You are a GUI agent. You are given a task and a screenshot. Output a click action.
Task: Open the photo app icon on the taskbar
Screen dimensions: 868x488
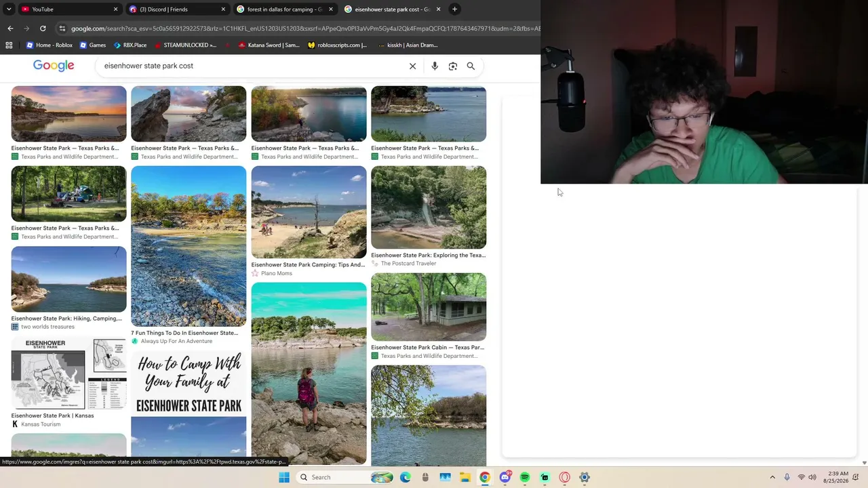[x=446, y=477]
